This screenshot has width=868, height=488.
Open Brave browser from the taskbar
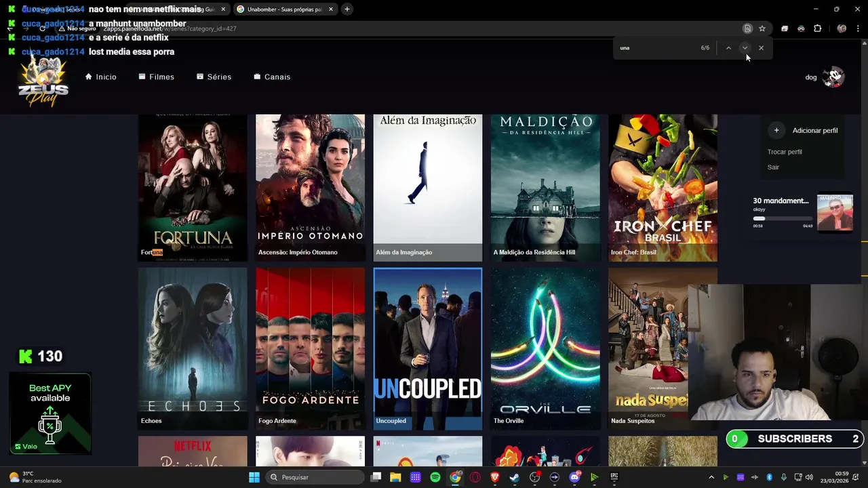(x=495, y=477)
